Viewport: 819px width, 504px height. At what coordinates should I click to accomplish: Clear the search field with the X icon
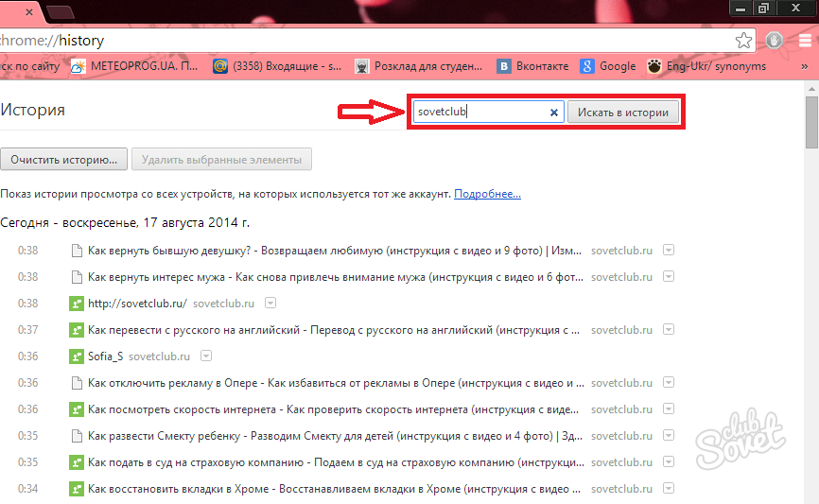point(553,113)
